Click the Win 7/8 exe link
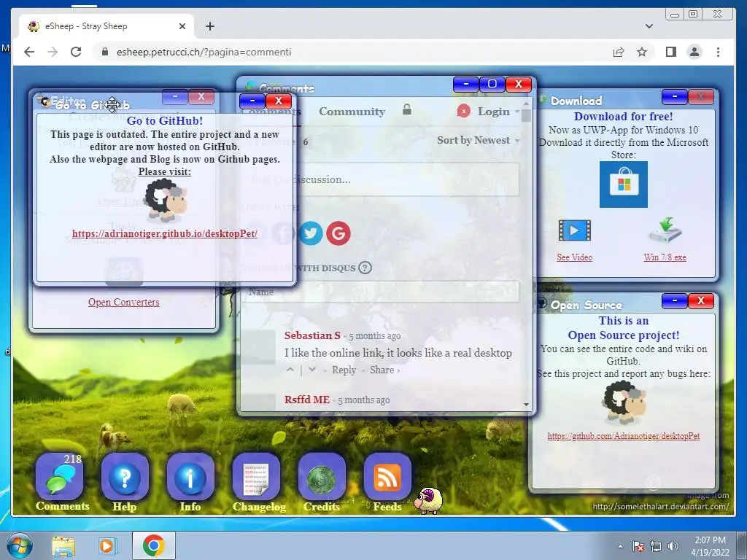Image resolution: width=747 pixels, height=560 pixels. point(665,257)
